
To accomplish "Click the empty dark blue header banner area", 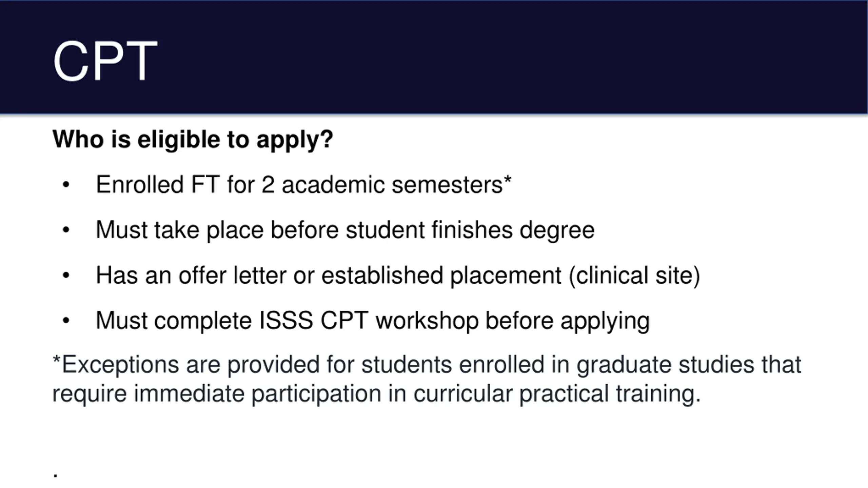I will 509,58.
